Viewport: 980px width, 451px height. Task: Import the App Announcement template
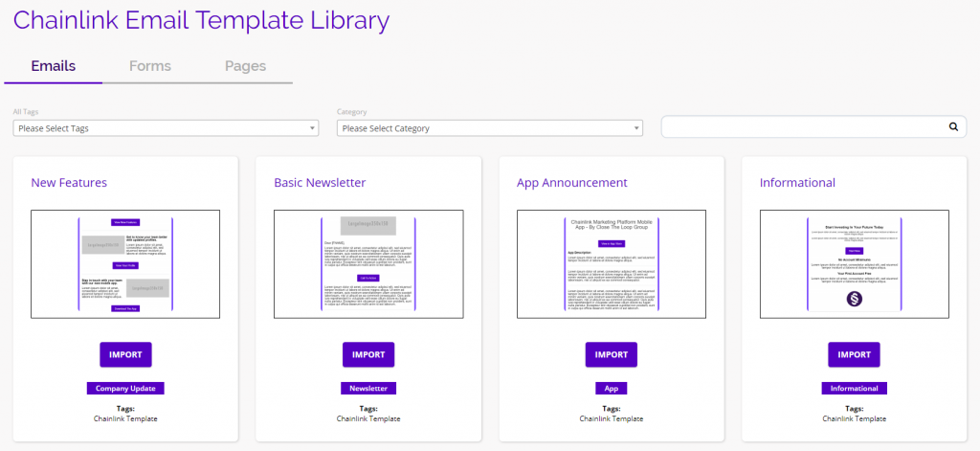[612, 354]
